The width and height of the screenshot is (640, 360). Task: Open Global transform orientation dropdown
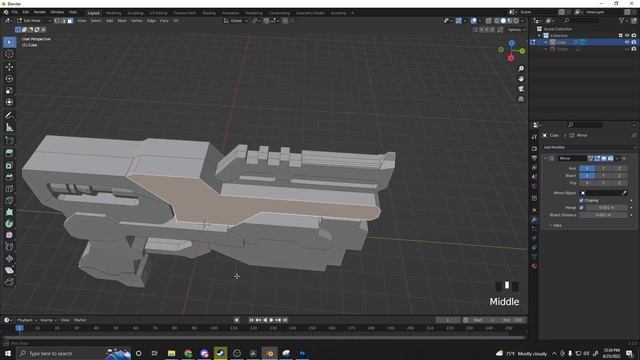(236, 20)
